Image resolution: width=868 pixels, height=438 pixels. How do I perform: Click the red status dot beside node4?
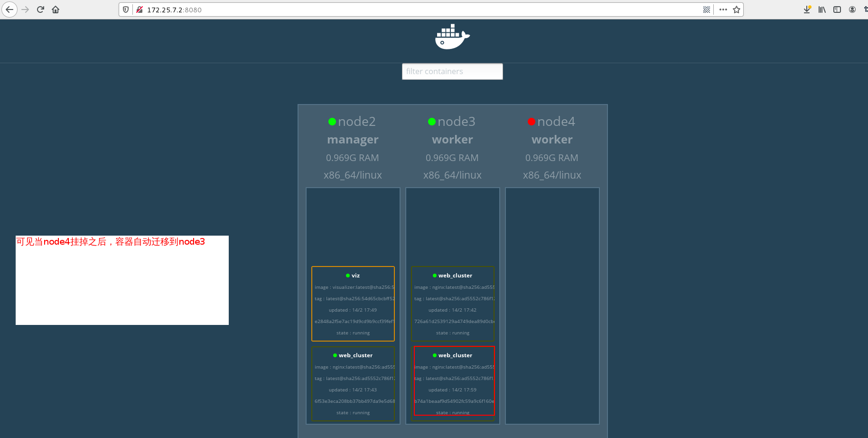532,121
